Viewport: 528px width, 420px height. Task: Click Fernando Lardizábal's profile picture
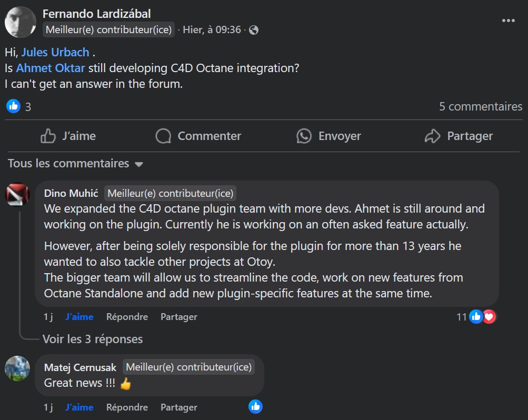coord(21,22)
